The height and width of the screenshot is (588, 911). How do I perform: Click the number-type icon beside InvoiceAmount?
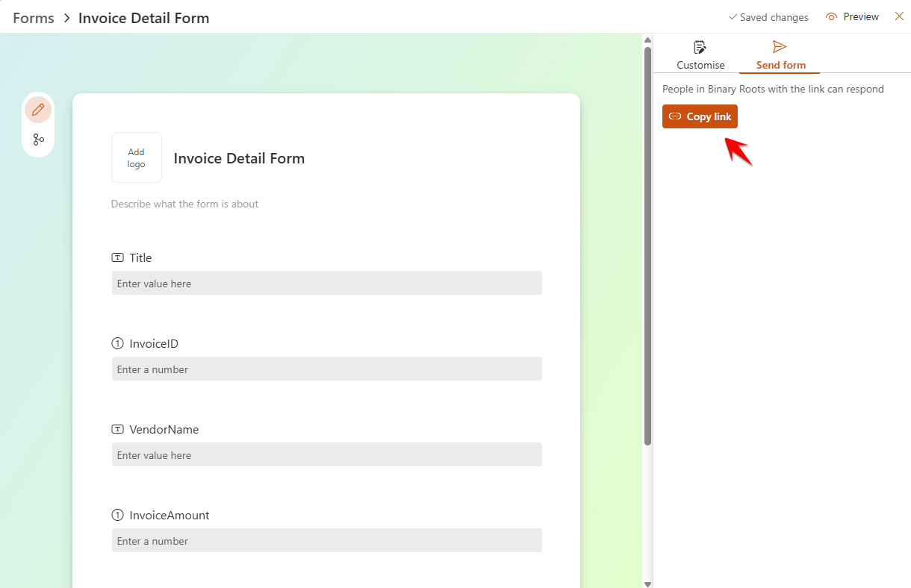(117, 515)
